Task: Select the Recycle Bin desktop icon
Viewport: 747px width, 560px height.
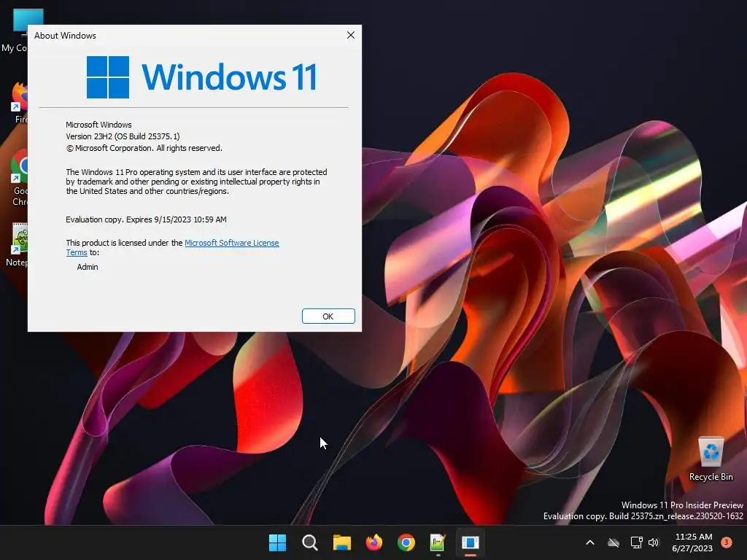Action: click(711, 459)
